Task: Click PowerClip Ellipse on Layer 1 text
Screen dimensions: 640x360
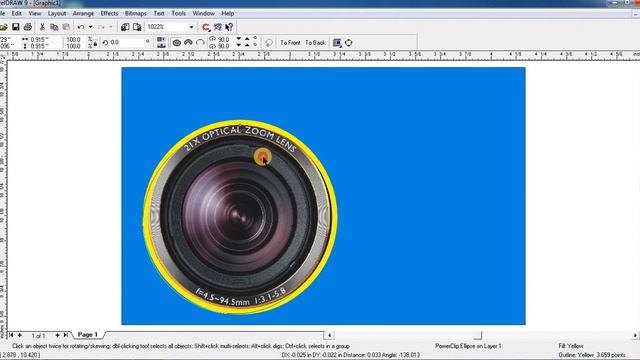Action: [x=468, y=346]
